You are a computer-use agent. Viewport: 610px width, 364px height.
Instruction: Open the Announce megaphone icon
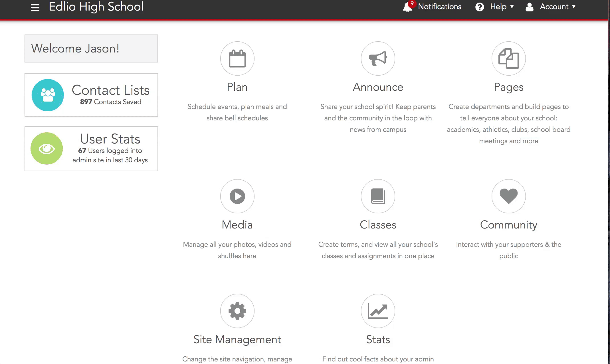click(x=378, y=58)
